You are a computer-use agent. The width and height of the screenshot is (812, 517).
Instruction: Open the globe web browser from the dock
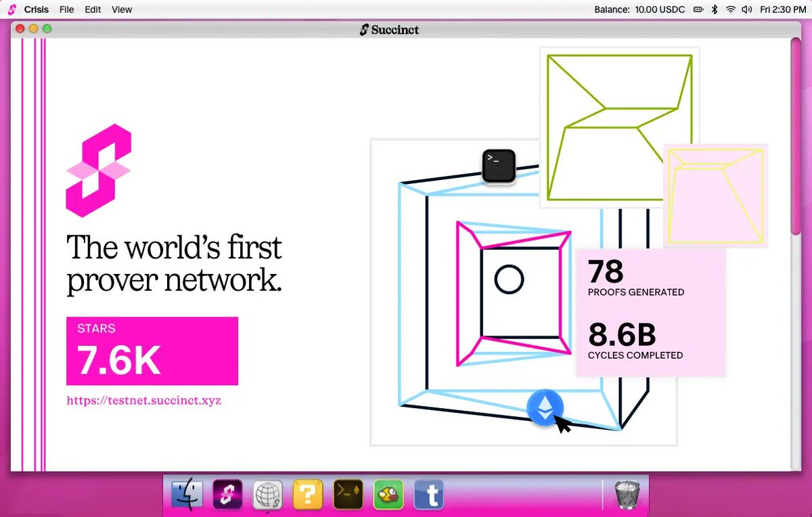click(x=267, y=494)
